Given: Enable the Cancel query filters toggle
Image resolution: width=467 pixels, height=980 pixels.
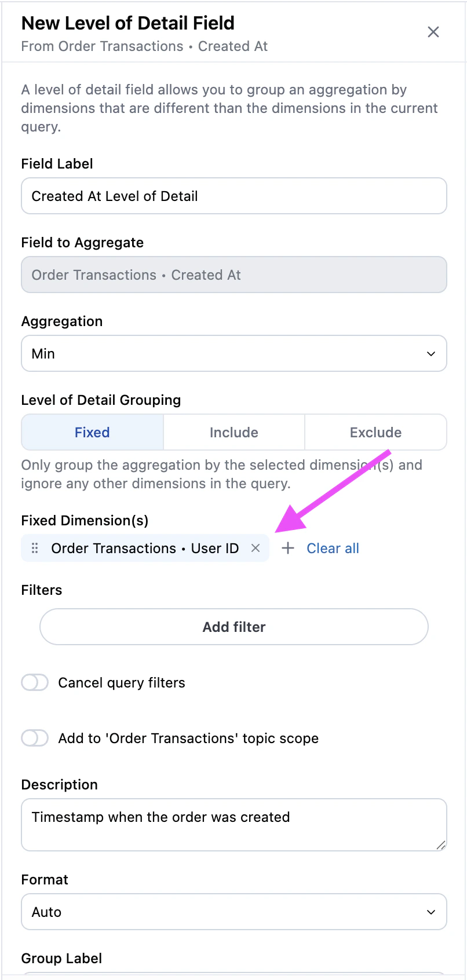Looking at the screenshot, I should tap(35, 682).
